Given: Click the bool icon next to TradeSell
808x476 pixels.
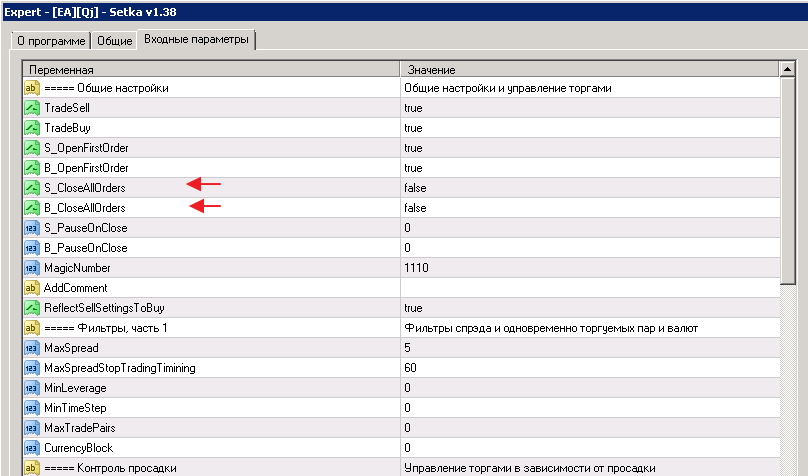Looking at the screenshot, I should pos(32,108).
